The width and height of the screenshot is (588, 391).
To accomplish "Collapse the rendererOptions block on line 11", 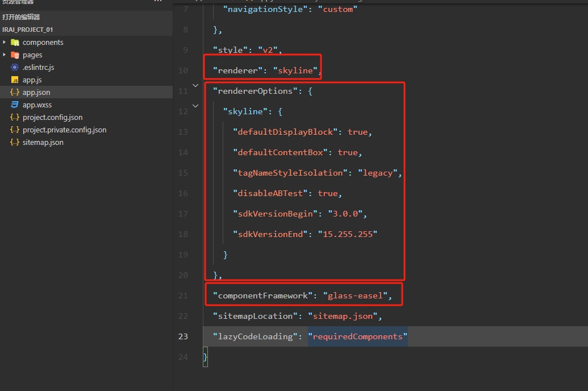I will click(195, 86).
